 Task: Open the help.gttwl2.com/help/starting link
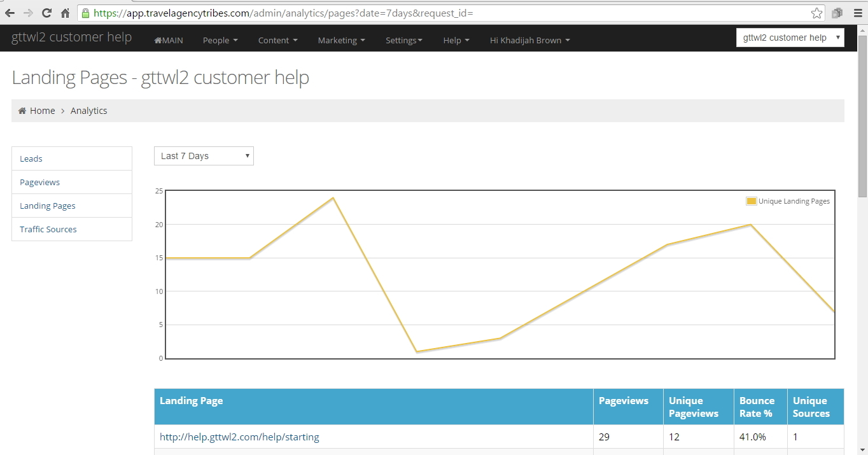click(239, 437)
